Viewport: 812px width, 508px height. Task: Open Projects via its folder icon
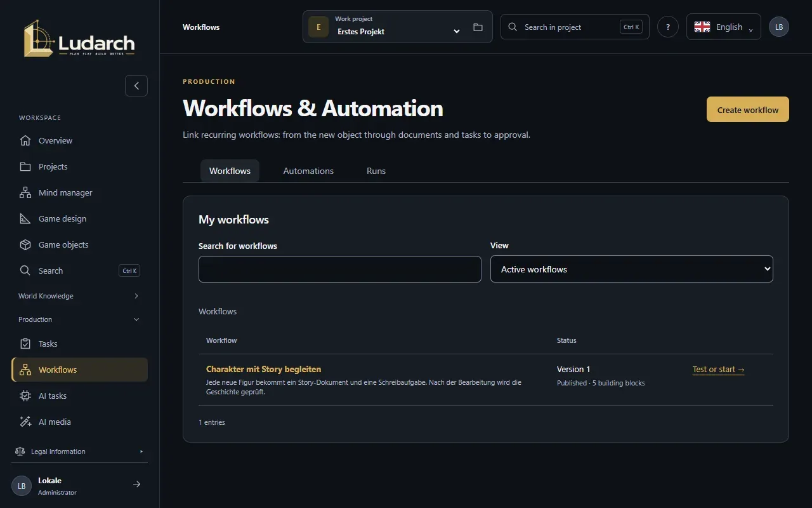pos(25,166)
